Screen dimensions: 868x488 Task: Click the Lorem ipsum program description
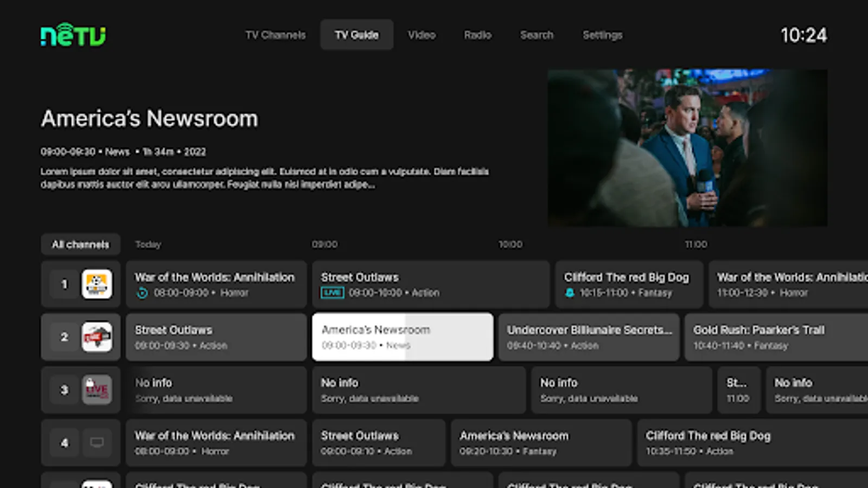coord(265,178)
